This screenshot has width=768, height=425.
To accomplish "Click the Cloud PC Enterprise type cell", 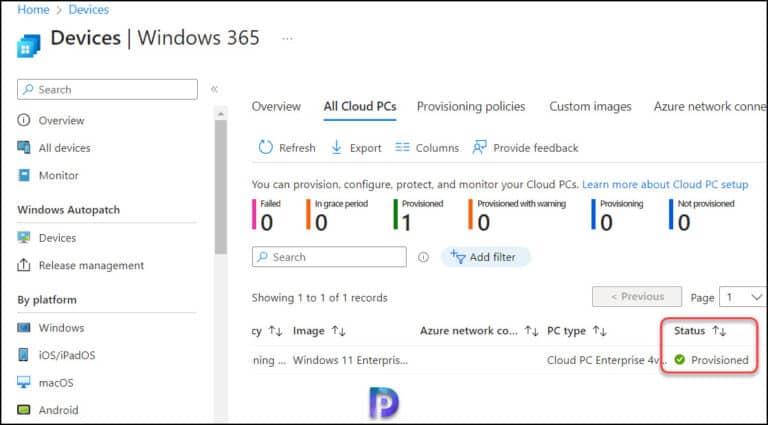I will pyautogui.click(x=605, y=360).
